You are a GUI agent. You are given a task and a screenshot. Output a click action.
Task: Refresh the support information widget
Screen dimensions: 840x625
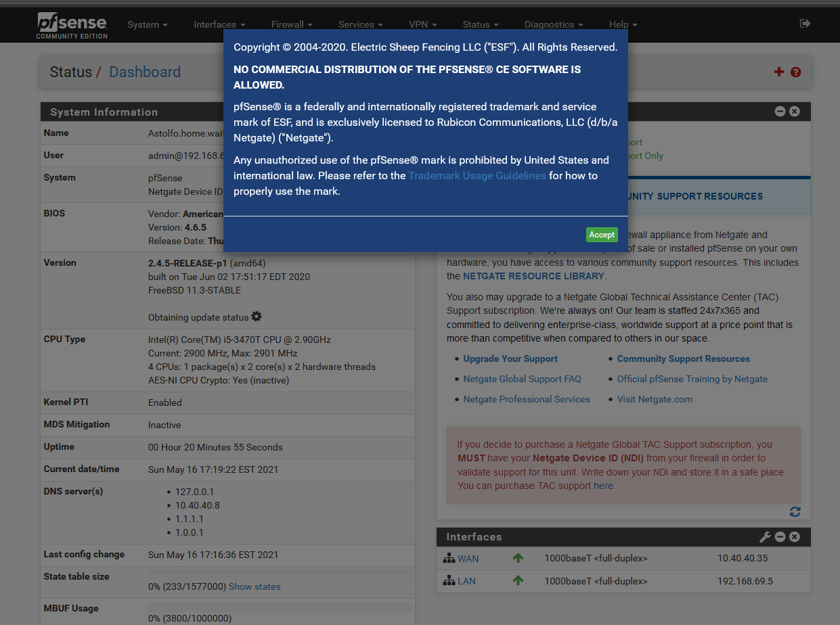(x=795, y=512)
